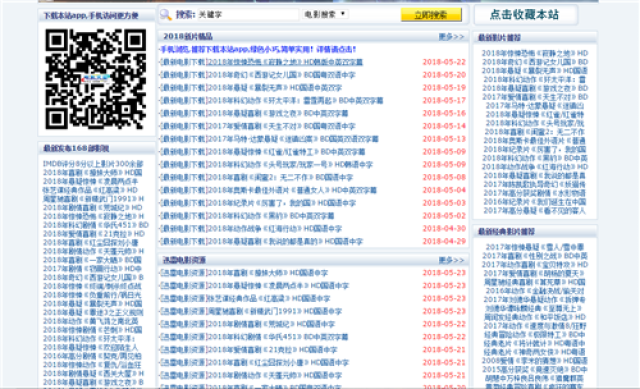Image resolution: width=640 pixels, height=389 pixels.
Task: Open the bold blue 手机浏览 app promo link
Action: pyautogui.click(x=258, y=49)
